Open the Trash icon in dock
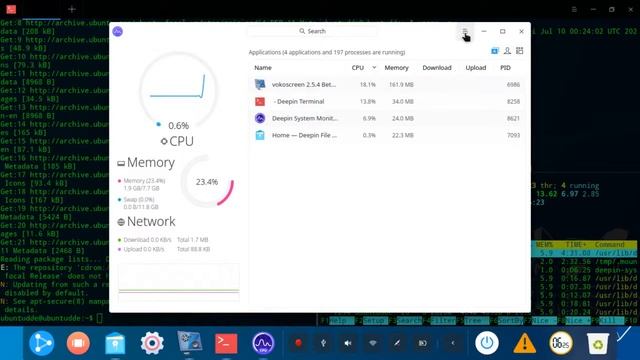 pos(598,343)
